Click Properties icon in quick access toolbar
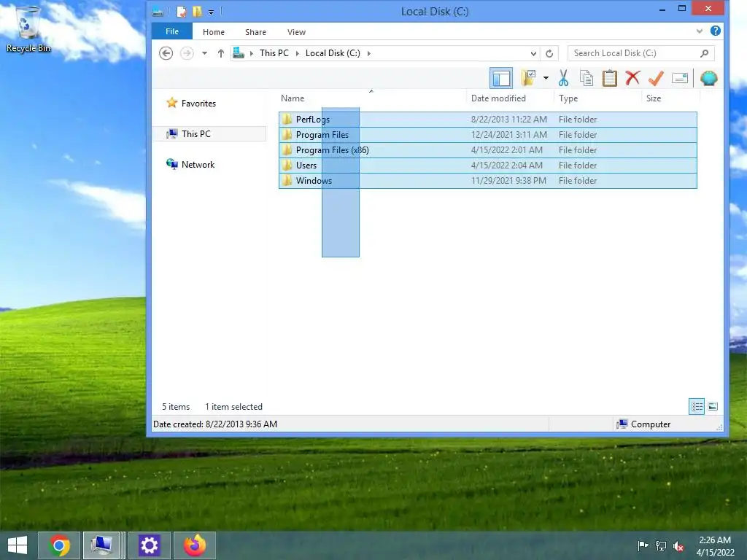 [182, 11]
